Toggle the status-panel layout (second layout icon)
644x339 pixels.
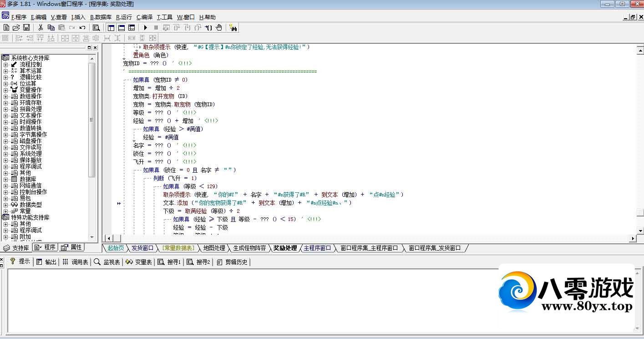[x=121, y=28]
